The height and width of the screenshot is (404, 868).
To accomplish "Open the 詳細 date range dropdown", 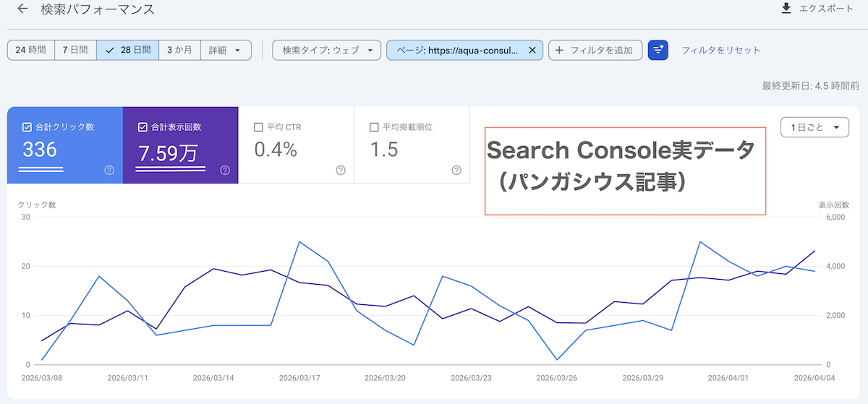I will (x=226, y=50).
